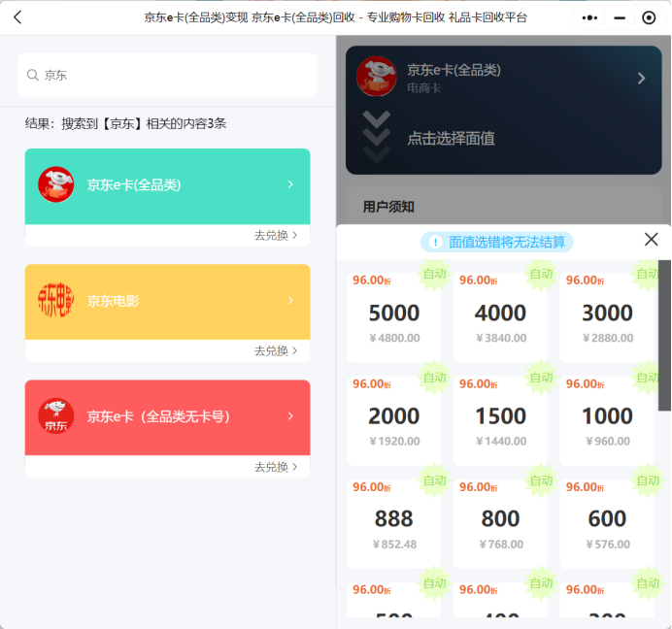672x629 pixels.
Task: Click the blue info icon beside 面值选错将无法结算
Action: [435, 242]
